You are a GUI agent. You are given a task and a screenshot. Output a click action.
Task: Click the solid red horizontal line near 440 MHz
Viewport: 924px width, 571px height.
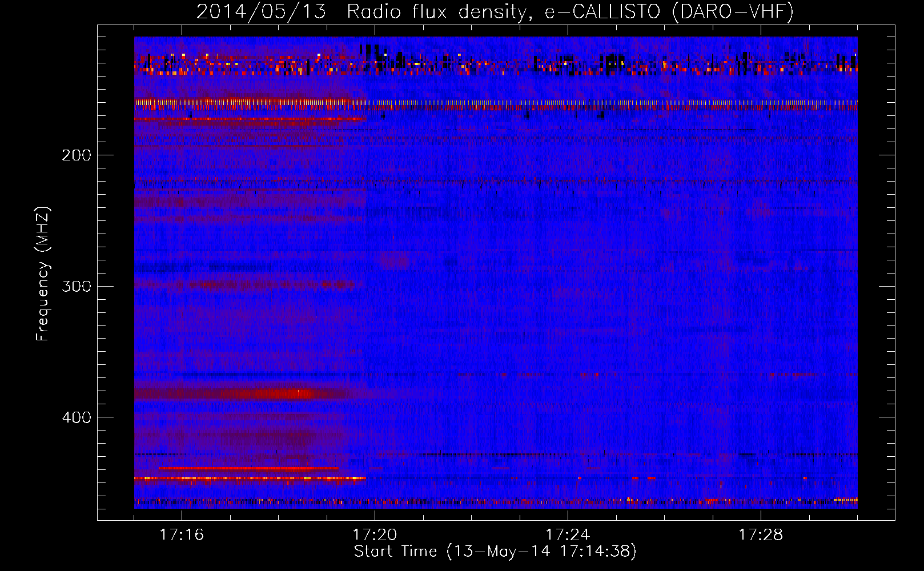click(x=248, y=468)
